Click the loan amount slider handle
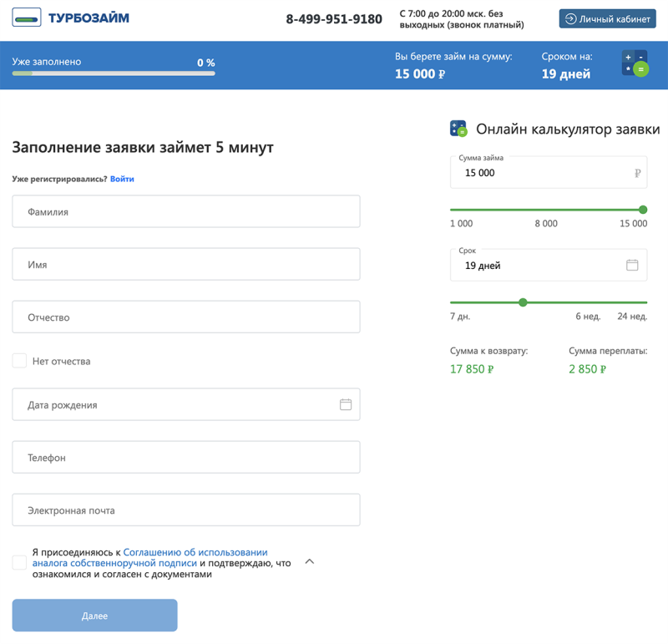 643,210
